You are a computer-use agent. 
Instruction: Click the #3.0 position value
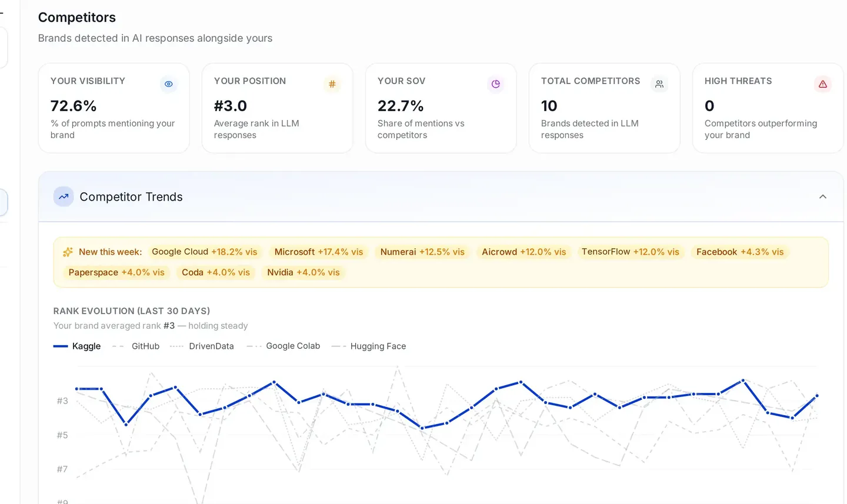(231, 106)
